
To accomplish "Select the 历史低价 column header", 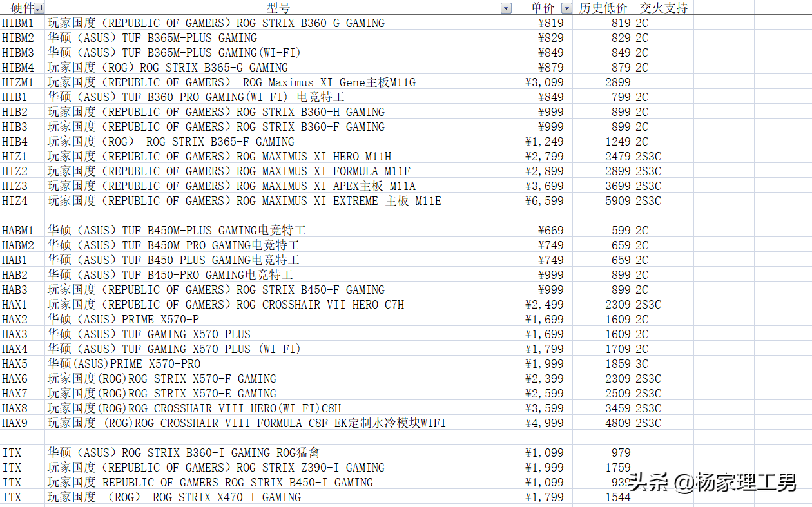I will (603, 8).
